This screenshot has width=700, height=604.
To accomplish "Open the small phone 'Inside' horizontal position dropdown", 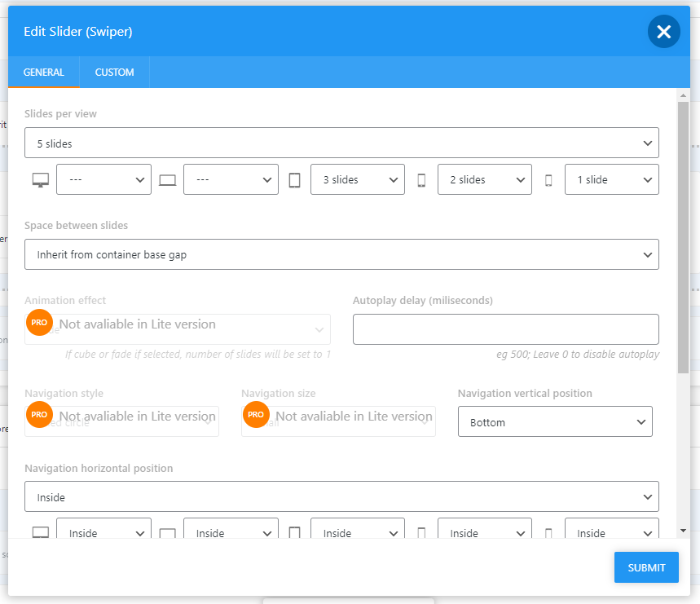I will [x=612, y=528].
